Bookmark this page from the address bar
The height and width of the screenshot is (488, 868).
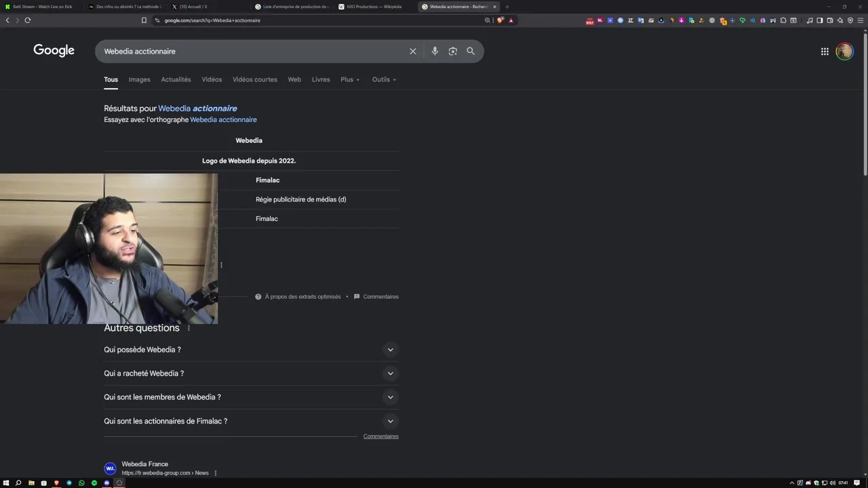click(x=144, y=20)
